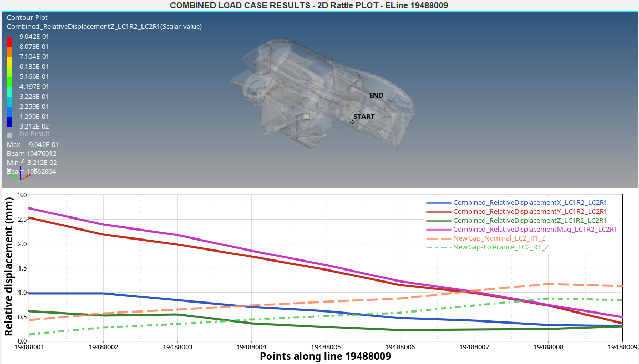
Task: Select the orange band of the contour legend
Action: click(x=9, y=51)
